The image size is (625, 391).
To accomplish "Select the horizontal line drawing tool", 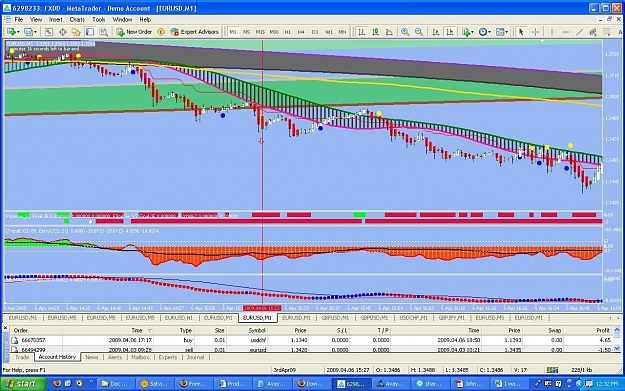I will click(566, 32).
